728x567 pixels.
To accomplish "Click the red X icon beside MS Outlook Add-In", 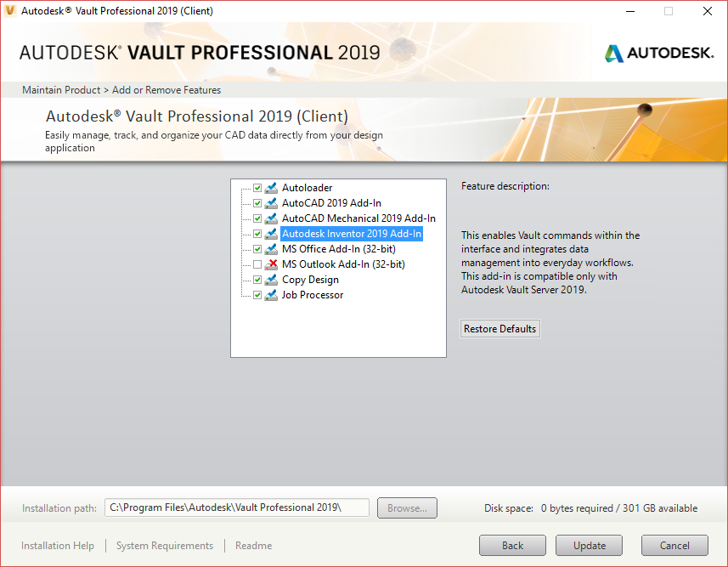I will point(271,264).
